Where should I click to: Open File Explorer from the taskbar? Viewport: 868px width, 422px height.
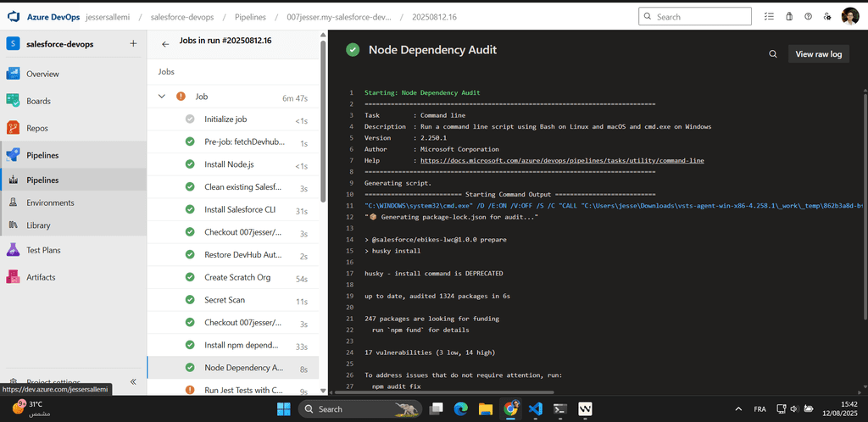tap(486, 409)
